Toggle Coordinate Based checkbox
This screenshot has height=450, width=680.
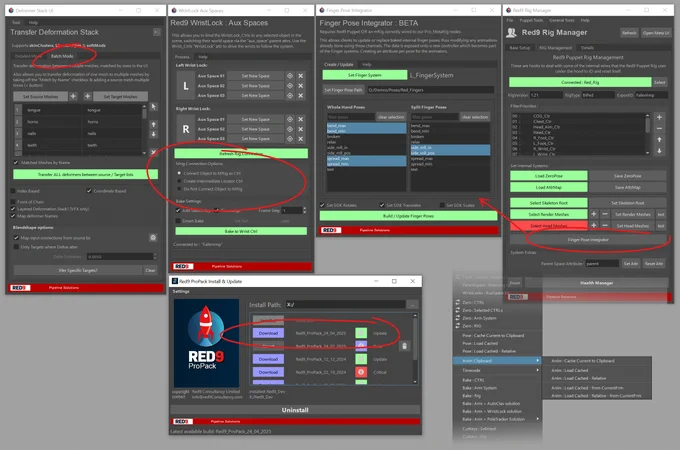coord(89,191)
